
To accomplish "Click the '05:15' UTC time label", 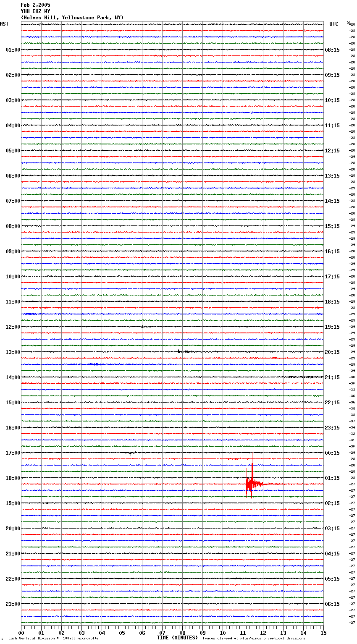I will (332, 579).
